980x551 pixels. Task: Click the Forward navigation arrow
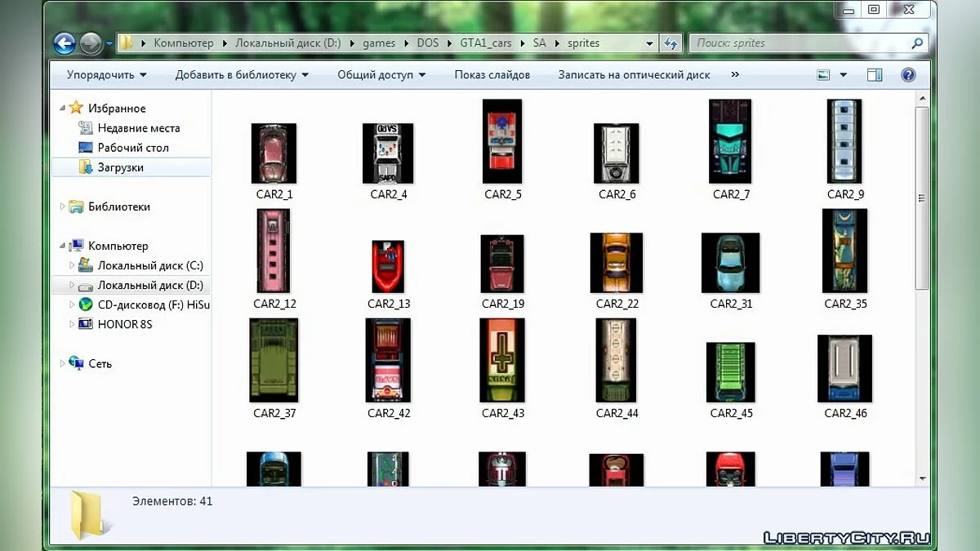[x=91, y=43]
